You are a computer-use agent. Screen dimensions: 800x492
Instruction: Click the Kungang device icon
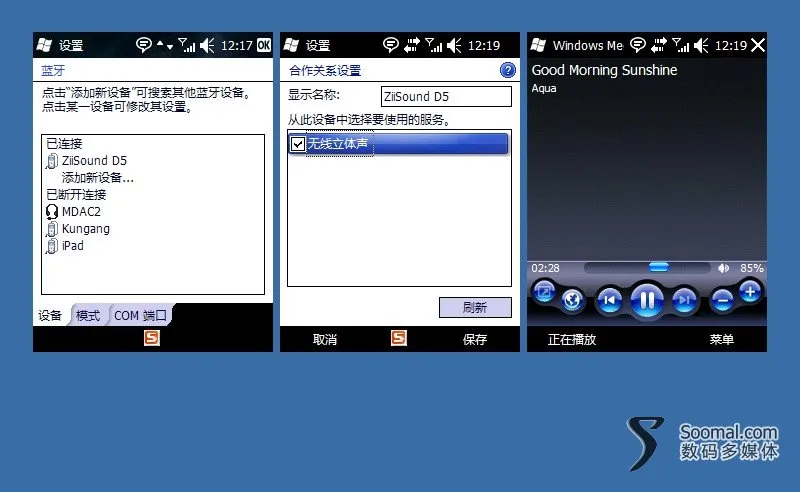52,229
